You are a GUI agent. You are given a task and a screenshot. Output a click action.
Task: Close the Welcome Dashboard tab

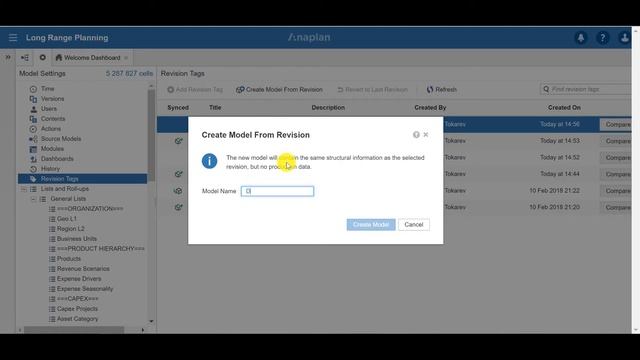pos(126,58)
